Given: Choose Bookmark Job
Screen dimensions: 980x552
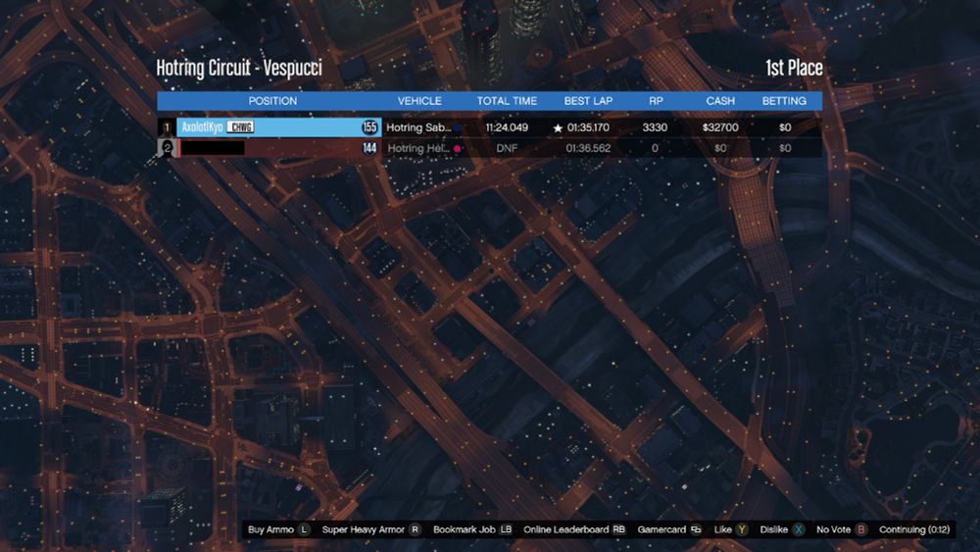Looking at the screenshot, I should 464,529.
